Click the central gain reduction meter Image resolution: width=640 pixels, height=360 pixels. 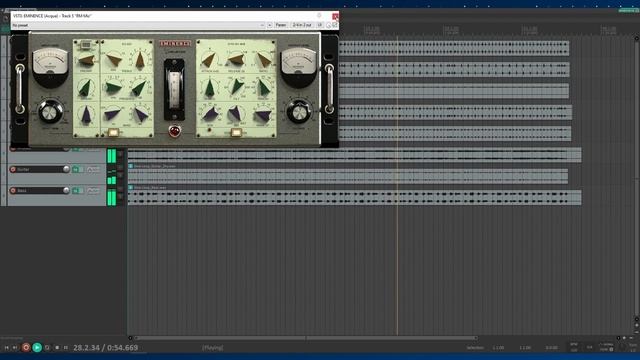[174, 89]
